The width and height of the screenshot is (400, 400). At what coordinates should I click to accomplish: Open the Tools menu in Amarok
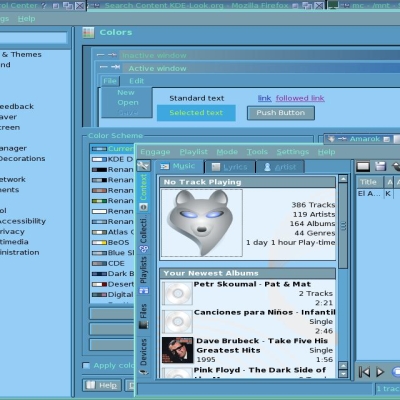(x=257, y=152)
